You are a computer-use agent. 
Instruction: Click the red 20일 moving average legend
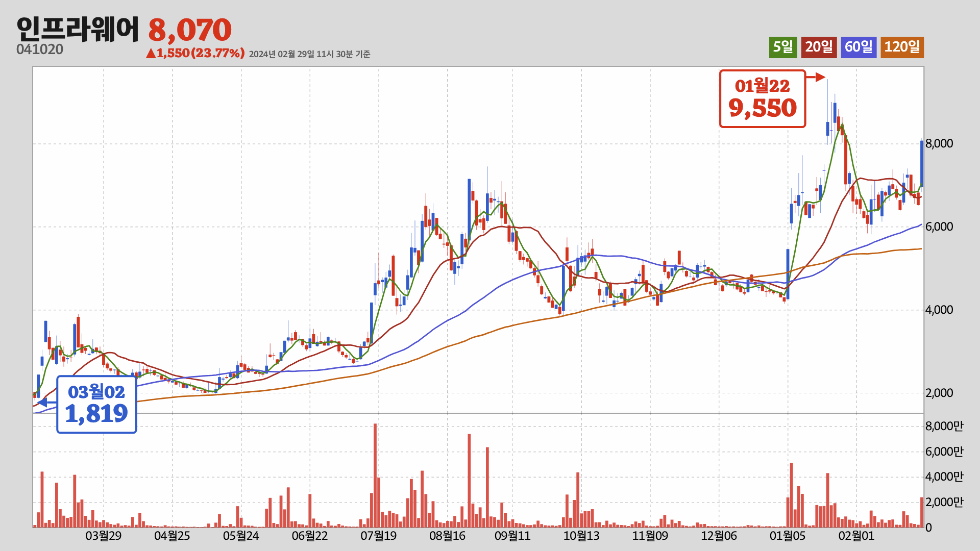pos(819,47)
